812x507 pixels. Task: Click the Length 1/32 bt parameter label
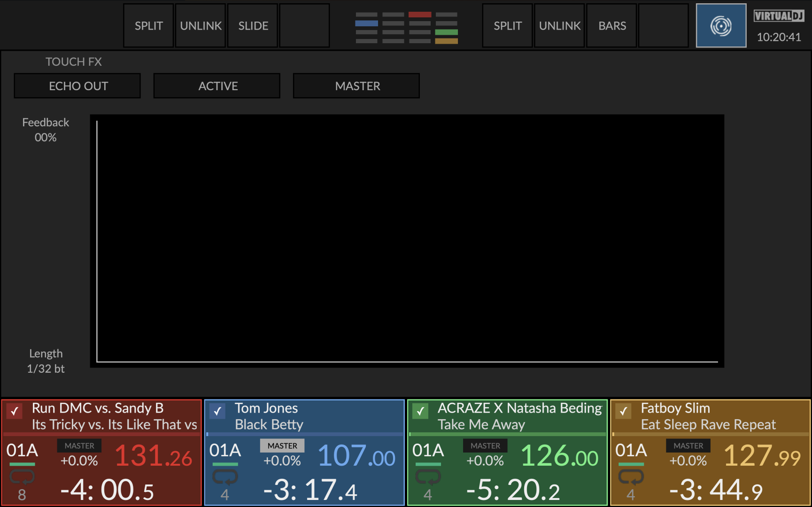(46, 361)
